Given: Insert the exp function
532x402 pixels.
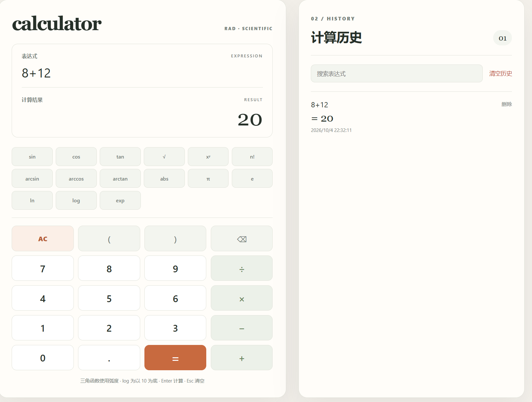Looking at the screenshot, I should pos(120,200).
